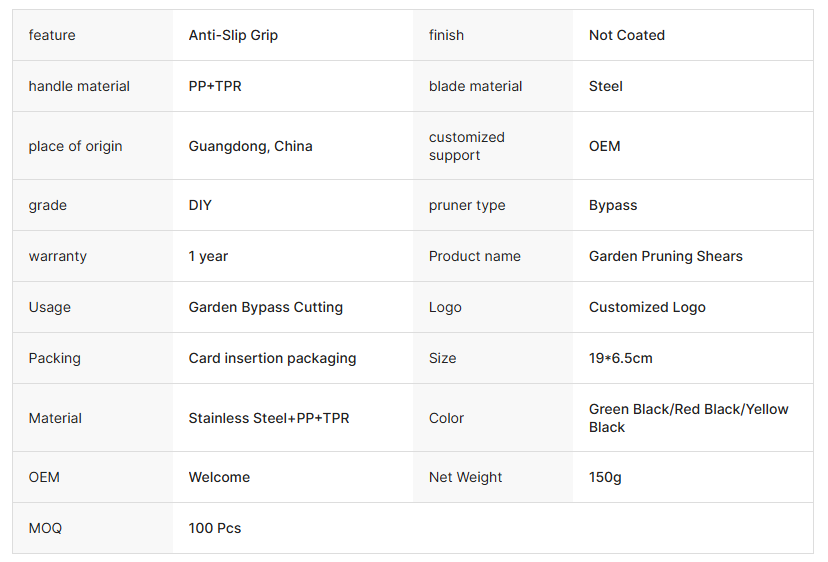Click the 'place of origin' label
The height and width of the screenshot is (562, 828).
[x=75, y=146]
